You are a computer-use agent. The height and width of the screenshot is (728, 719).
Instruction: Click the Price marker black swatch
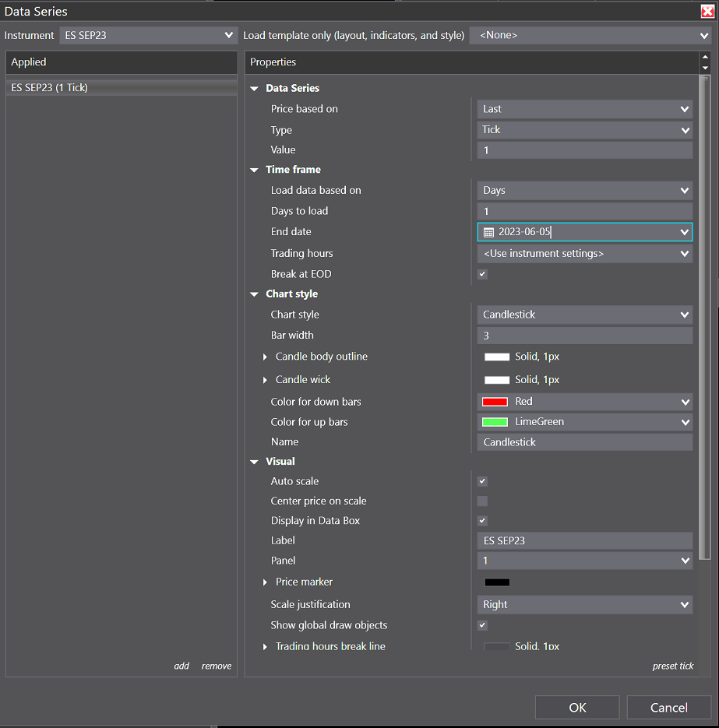[x=497, y=582]
